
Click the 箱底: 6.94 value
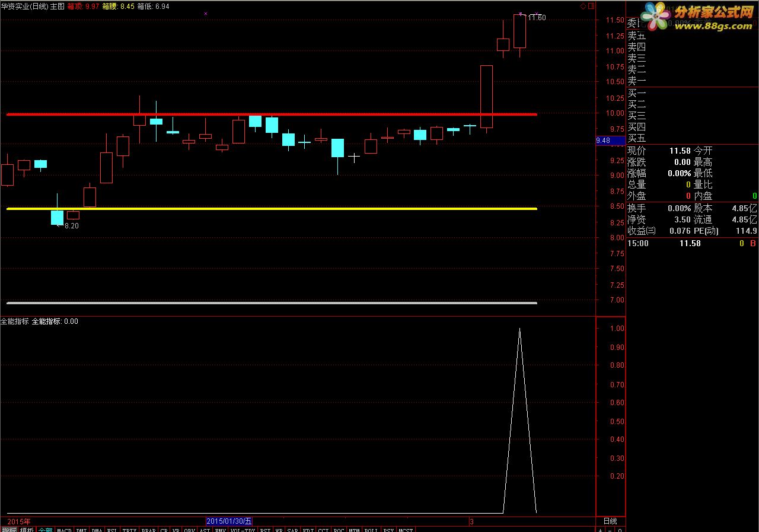153,6
